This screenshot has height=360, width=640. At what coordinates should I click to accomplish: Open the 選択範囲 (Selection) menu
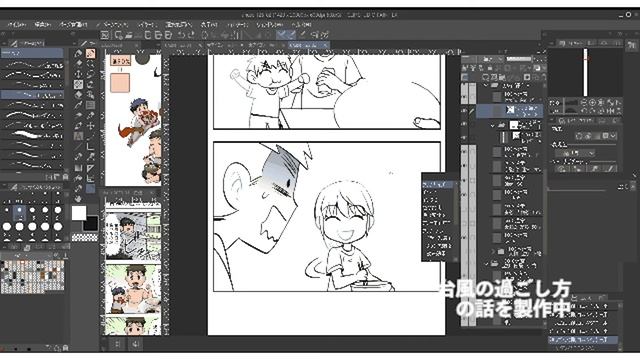pos(179,24)
